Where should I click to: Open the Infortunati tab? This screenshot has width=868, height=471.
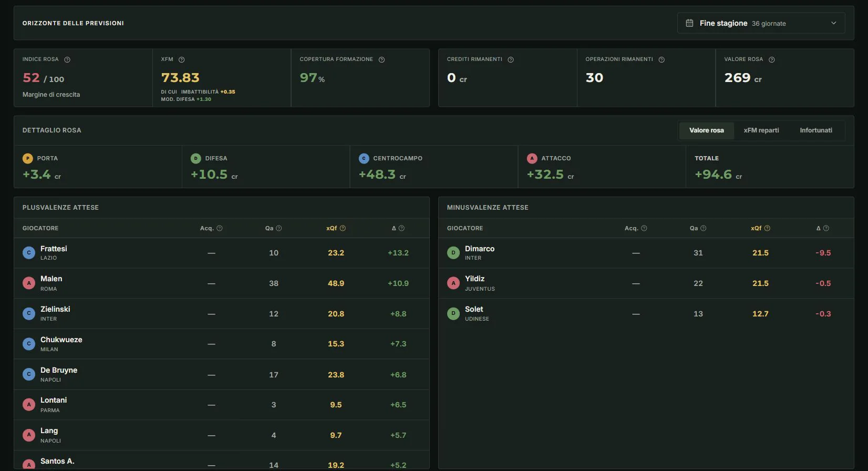point(816,130)
